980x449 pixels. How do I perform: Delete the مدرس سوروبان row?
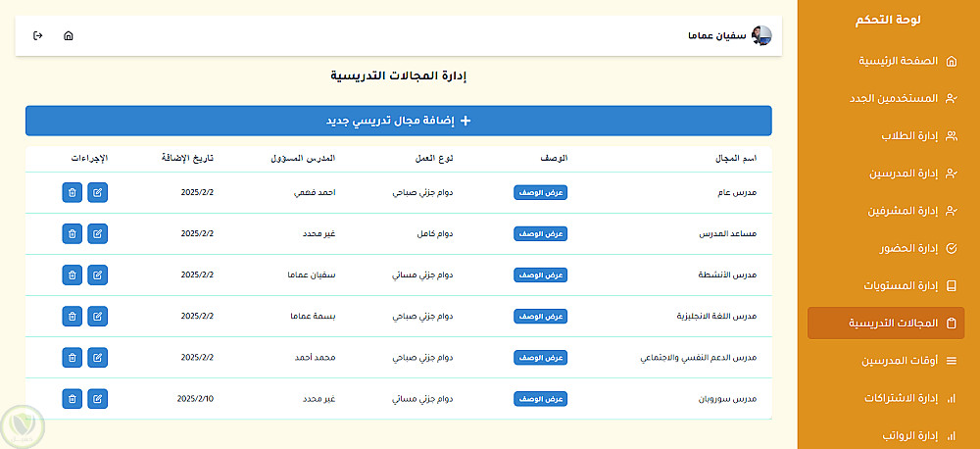(73, 399)
